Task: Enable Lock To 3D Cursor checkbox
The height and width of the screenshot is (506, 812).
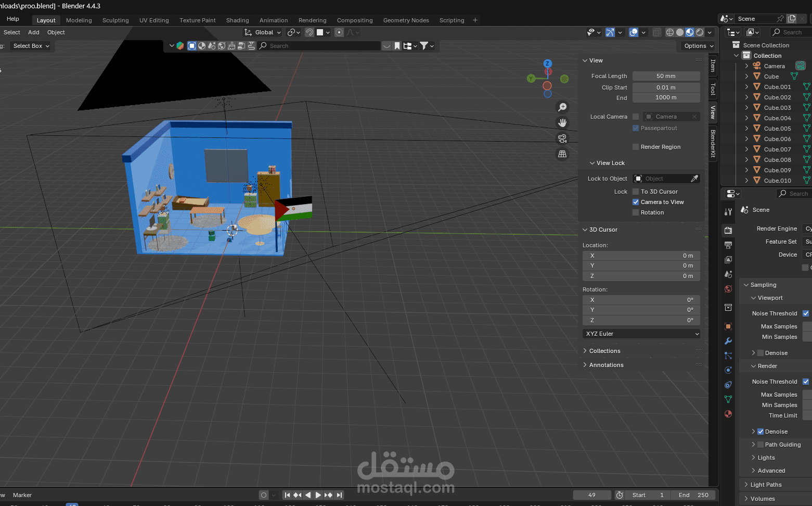Action: tap(636, 192)
